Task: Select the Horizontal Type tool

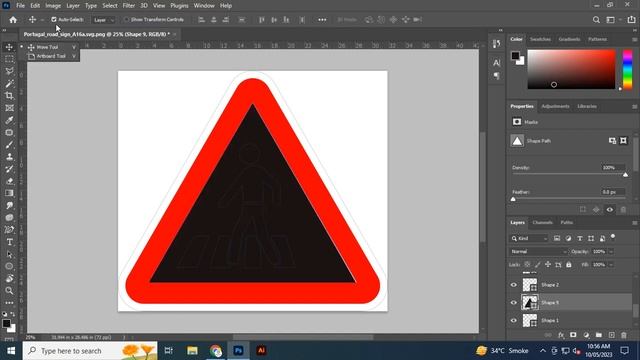Action: click(9, 242)
